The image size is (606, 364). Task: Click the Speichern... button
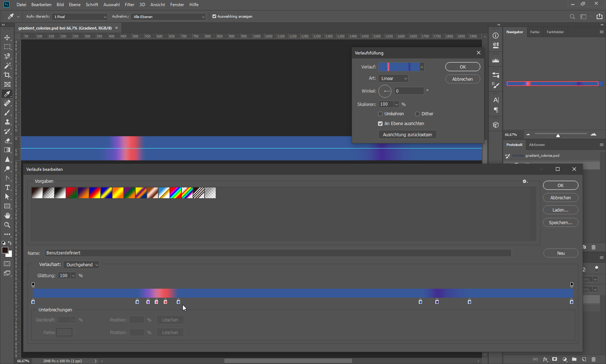click(560, 223)
